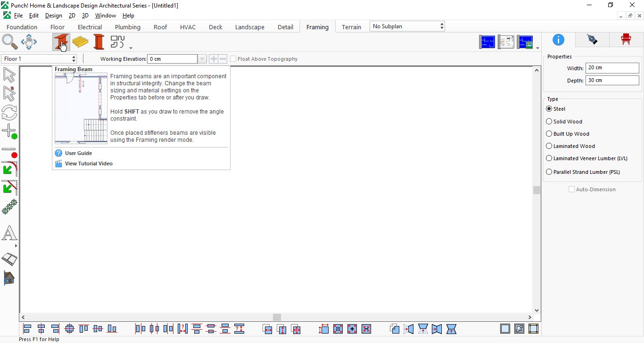
Task: Switch to the blue info Properties tab
Action: coord(558,40)
